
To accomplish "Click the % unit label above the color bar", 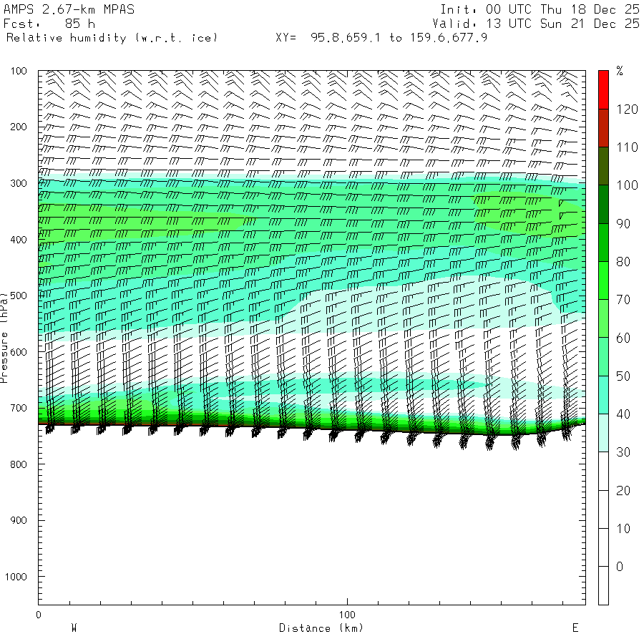I will pos(620,71).
